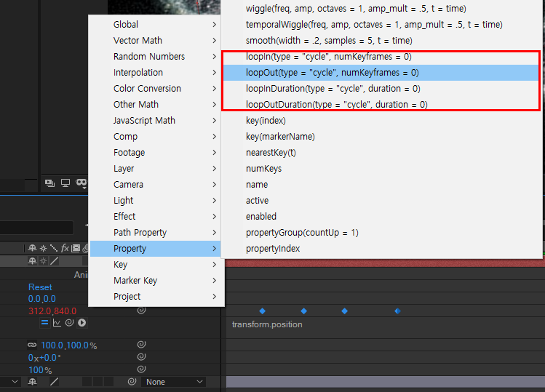Click the Rotation property pick whip spiral
The width and height of the screenshot is (545, 392).
[x=141, y=357]
